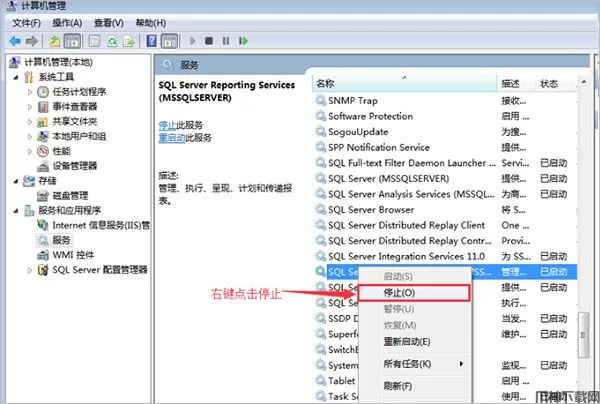This screenshot has width=600, height=404.
Task: Click the 停止 this service link
Action: 167,125
